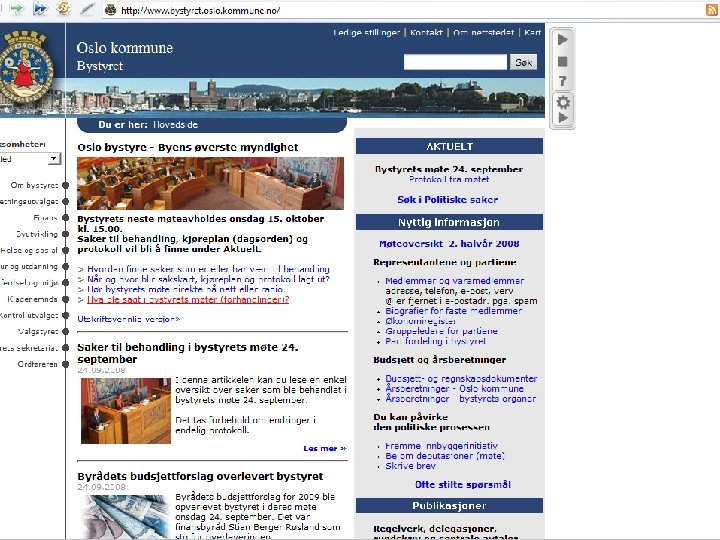Open Valgstyret in the left navigation
Viewport: 720px width, 540px height.
38,331
